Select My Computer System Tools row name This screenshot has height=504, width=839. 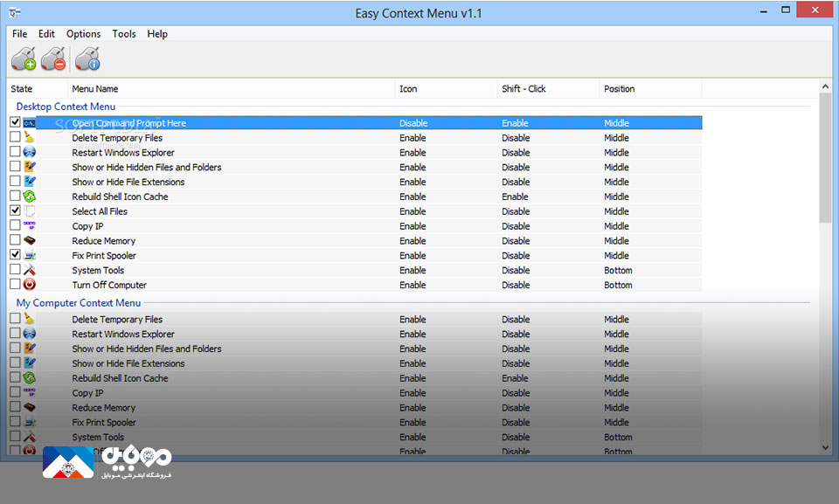tap(98, 437)
